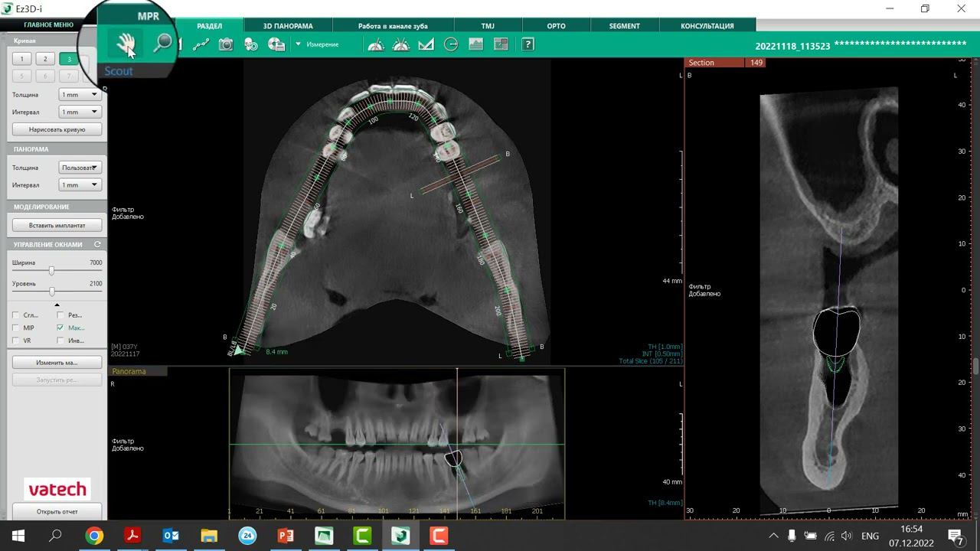Expand the Измерение measurement dropdown

(x=298, y=44)
